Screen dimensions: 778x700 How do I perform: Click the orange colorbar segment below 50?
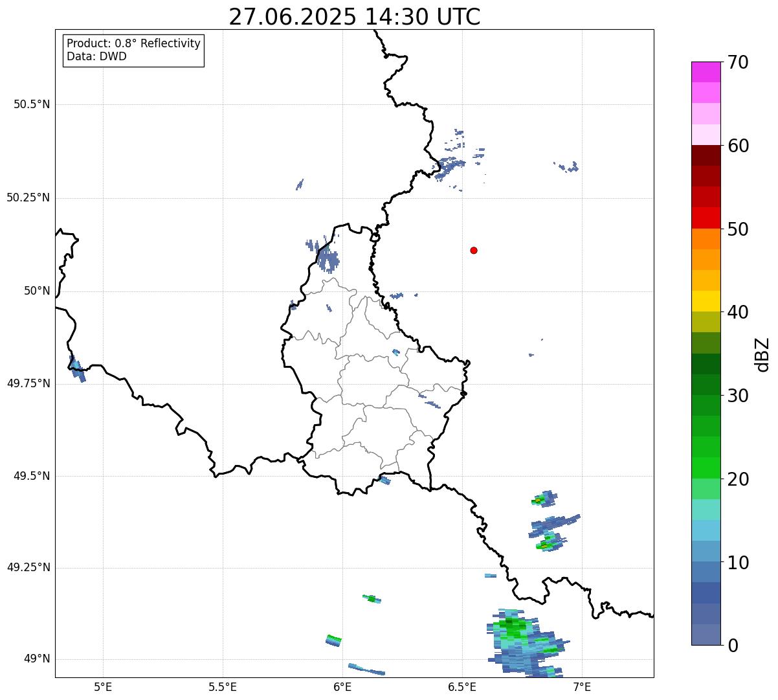click(706, 239)
